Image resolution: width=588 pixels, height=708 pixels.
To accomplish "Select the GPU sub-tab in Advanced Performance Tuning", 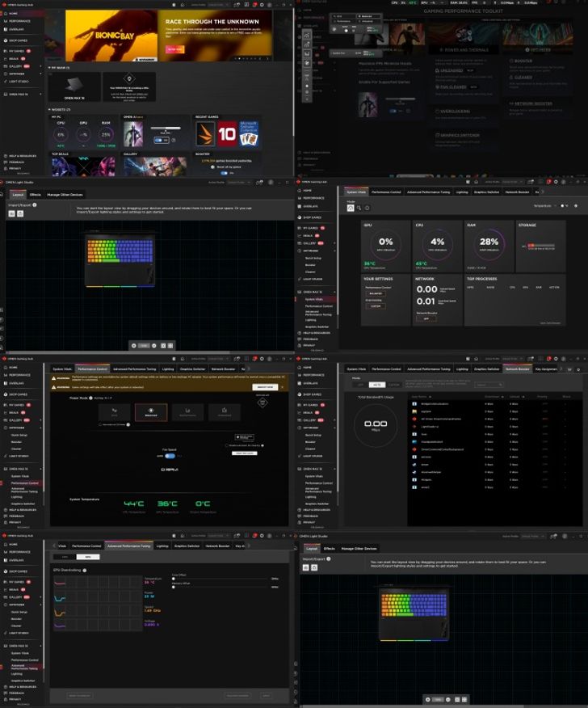I will (88, 557).
